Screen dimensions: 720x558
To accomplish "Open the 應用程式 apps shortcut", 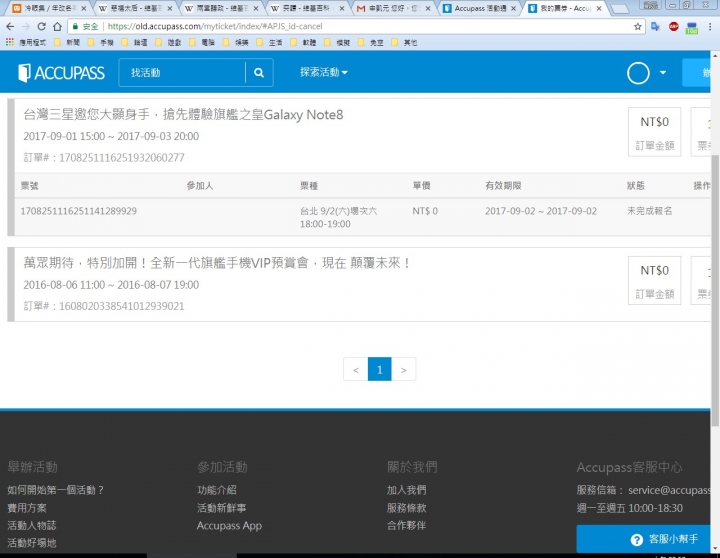I will [26, 42].
